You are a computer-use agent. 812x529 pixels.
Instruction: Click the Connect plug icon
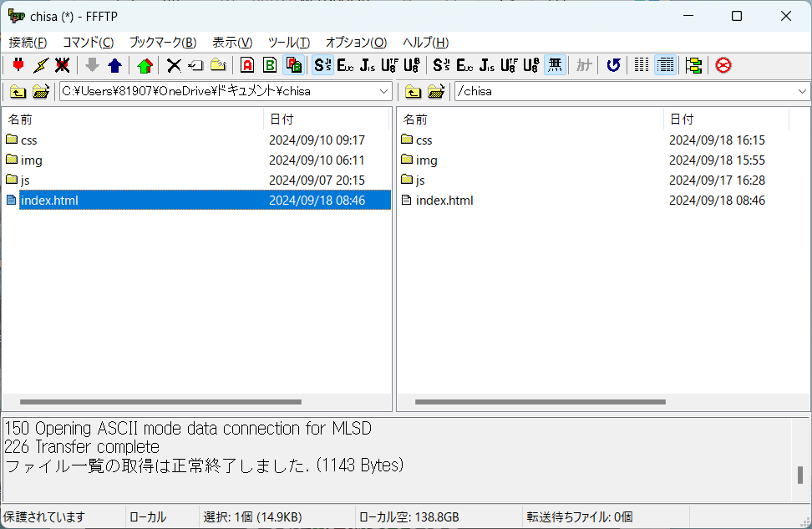pyautogui.click(x=18, y=65)
